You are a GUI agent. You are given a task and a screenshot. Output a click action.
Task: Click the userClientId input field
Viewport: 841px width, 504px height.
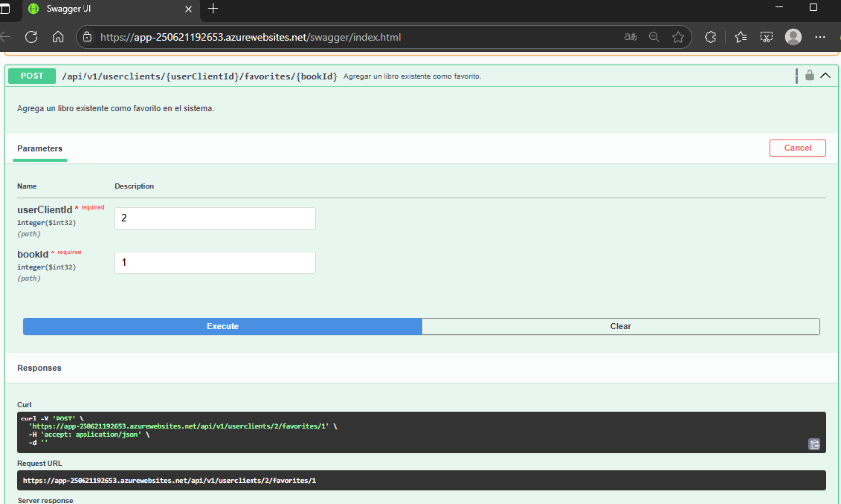tap(215, 218)
